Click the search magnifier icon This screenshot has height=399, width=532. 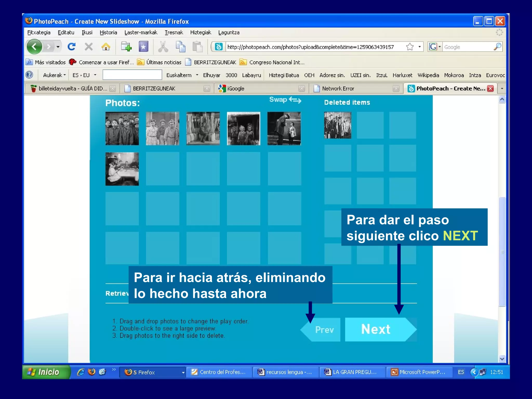(497, 47)
